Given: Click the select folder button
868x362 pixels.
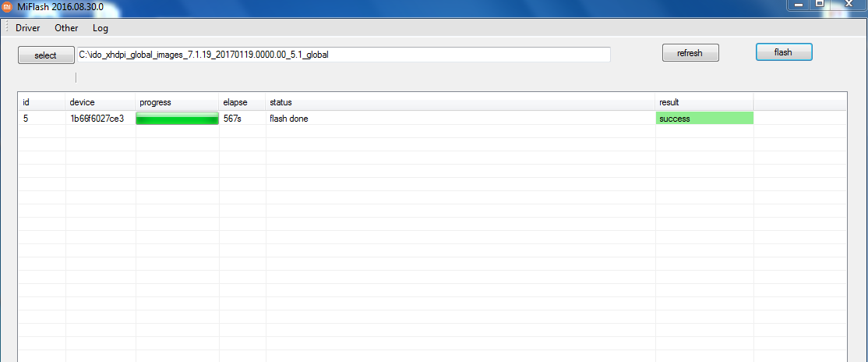Looking at the screenshot, I should tap(45, 55).
